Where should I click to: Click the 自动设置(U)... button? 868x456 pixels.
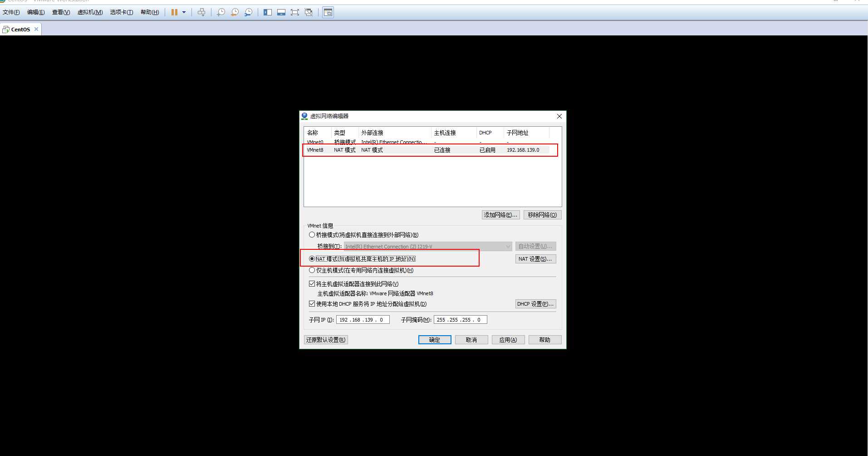pos(535,247)
